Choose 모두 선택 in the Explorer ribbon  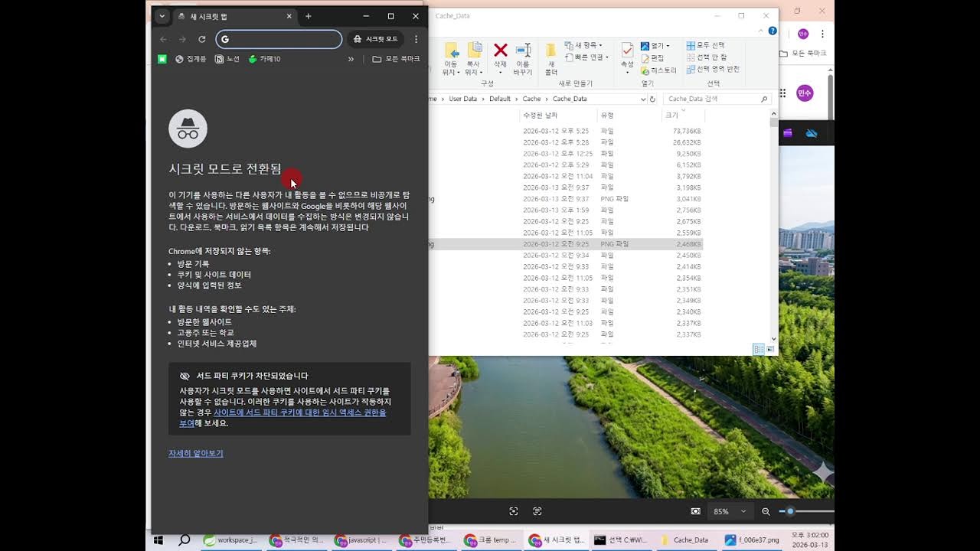[706, 45]
